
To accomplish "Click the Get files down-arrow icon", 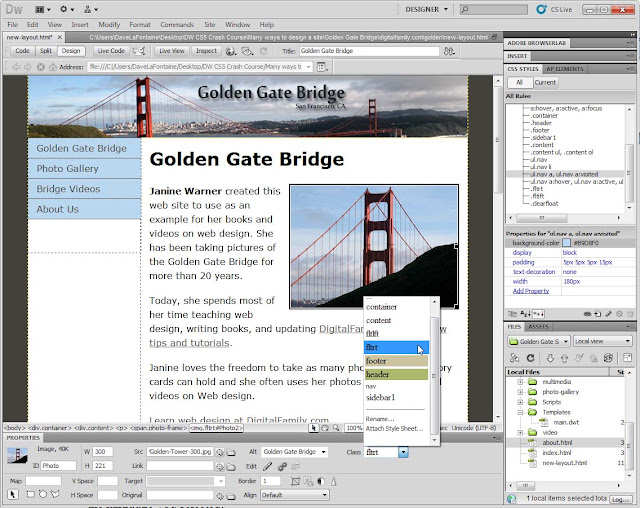I will (550, 358).
